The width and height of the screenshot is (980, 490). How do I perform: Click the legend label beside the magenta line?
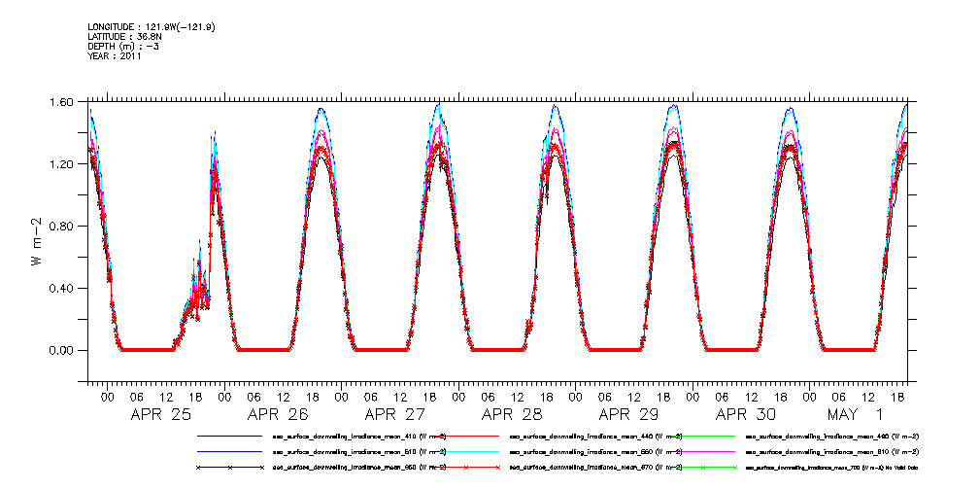(833, 451)
